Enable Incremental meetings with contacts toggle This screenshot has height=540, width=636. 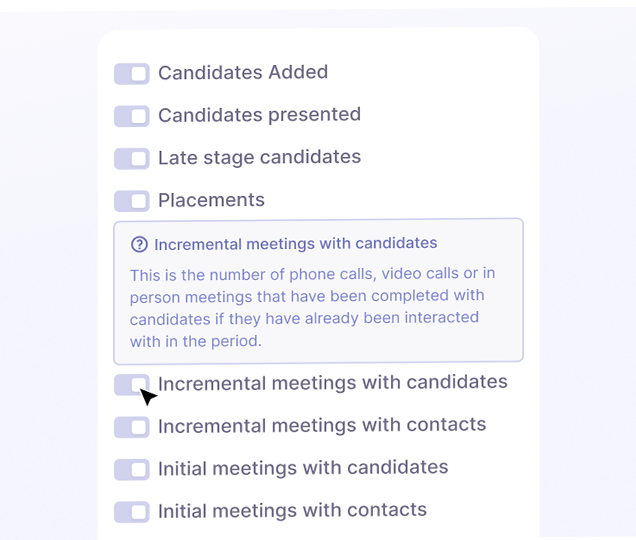(x=131, y=427)
